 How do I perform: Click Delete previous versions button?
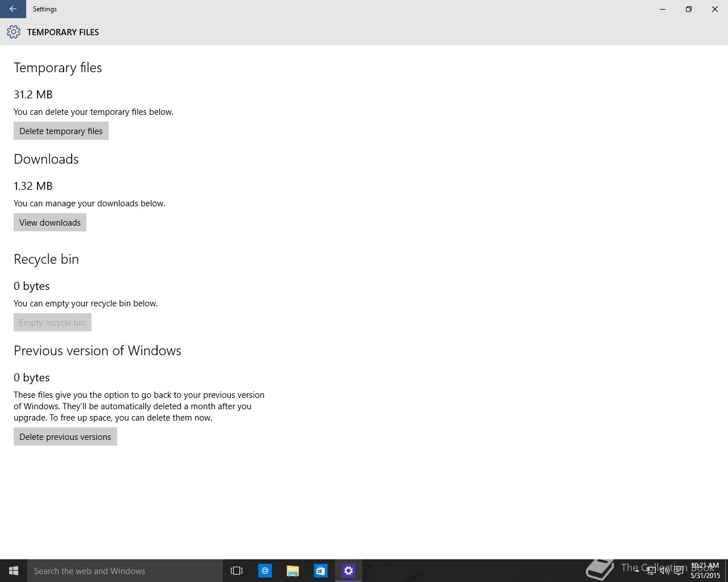65,436
